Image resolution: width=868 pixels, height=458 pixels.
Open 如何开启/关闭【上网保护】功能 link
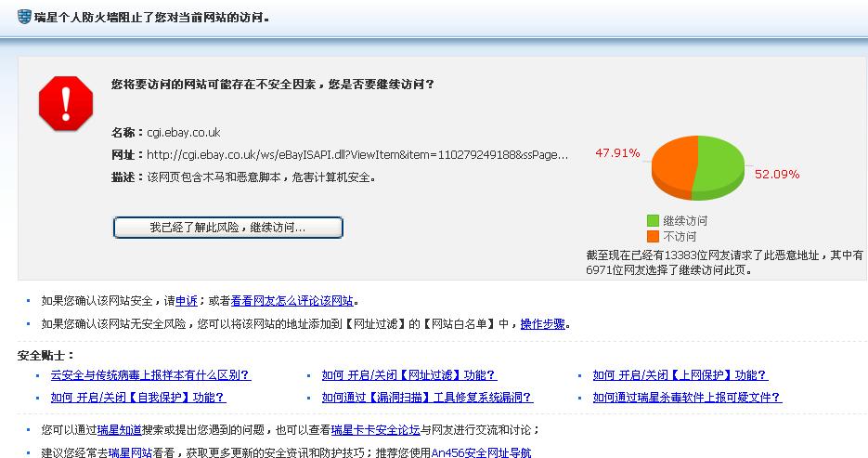point(680,375)
